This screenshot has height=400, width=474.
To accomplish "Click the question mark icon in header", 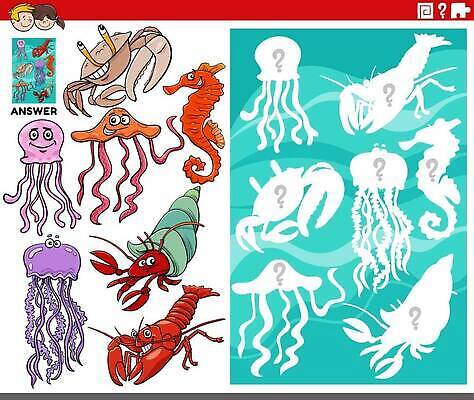I will point(442,11).
